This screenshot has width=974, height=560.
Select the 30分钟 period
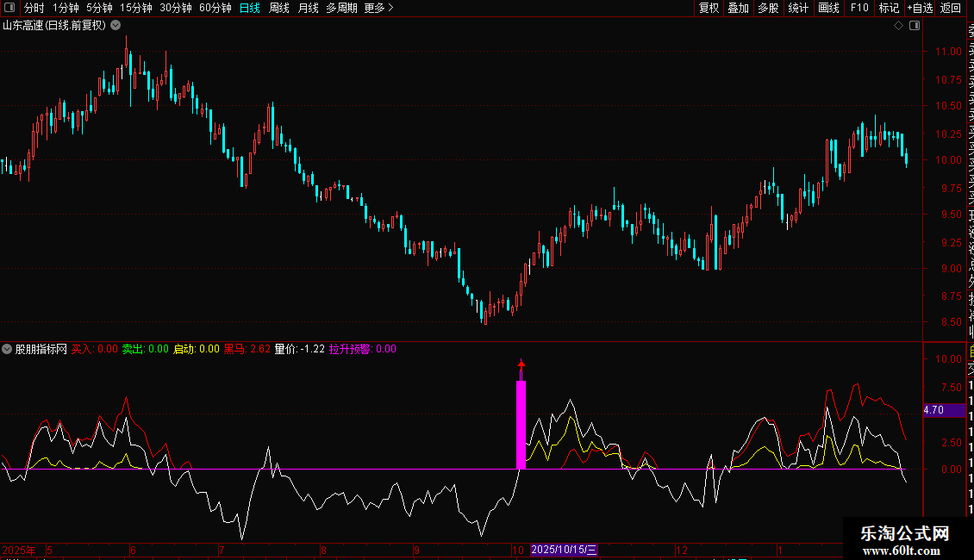[x=176, y=8]
